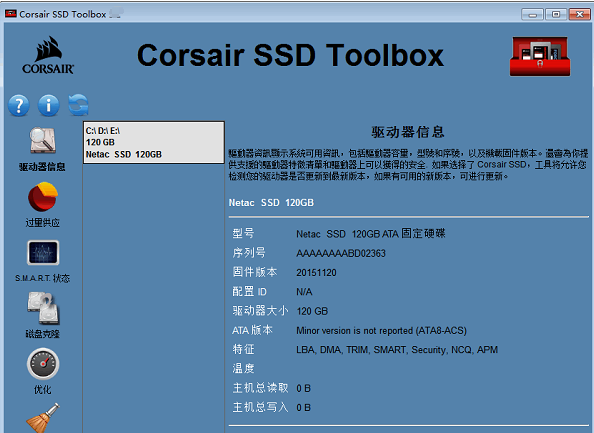This screenshot has height=433, width=594.
Task: Open the broom secure wipe icon
Action: 43,418
